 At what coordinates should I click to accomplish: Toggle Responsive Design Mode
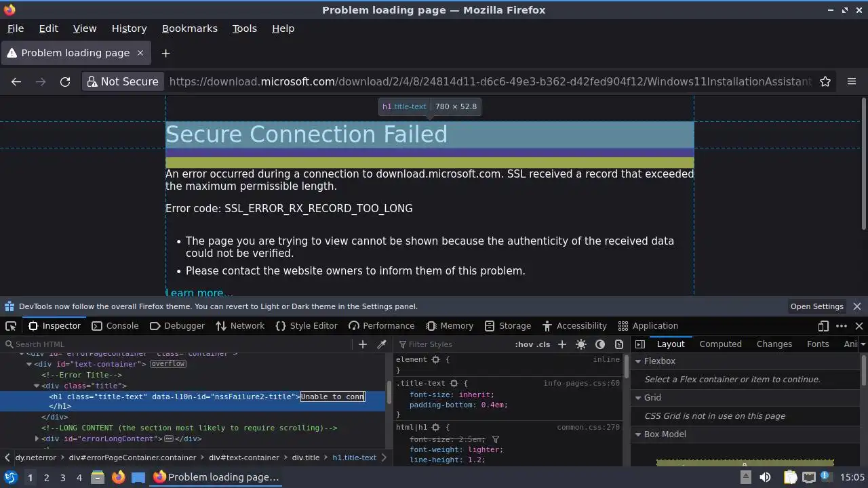point(823,326)
